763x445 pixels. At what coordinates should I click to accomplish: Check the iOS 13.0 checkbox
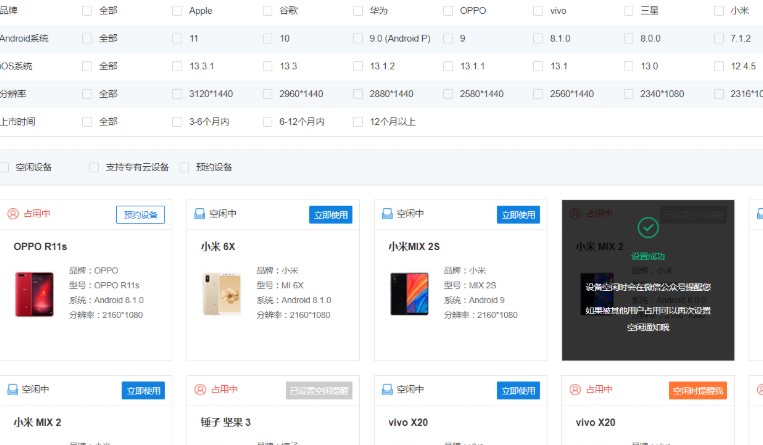[x=628, y=66]
